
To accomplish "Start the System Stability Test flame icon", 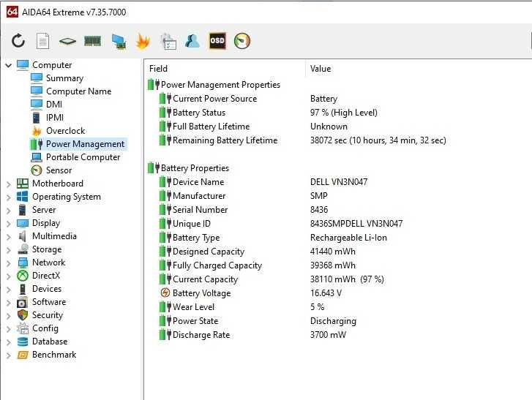I will (143, 42).
